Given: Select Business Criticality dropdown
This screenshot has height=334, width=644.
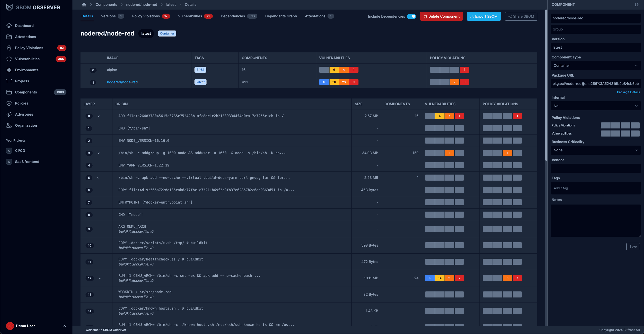Looking at the screenshot, I should pos(595,150).
